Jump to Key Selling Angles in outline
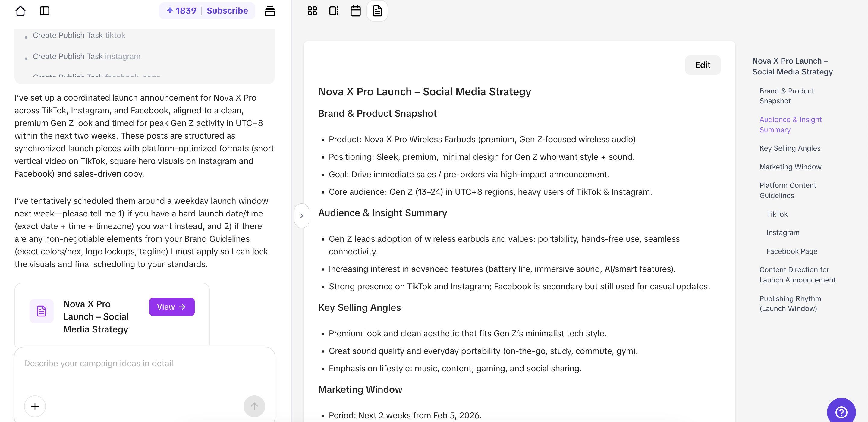 coord(790,148)
